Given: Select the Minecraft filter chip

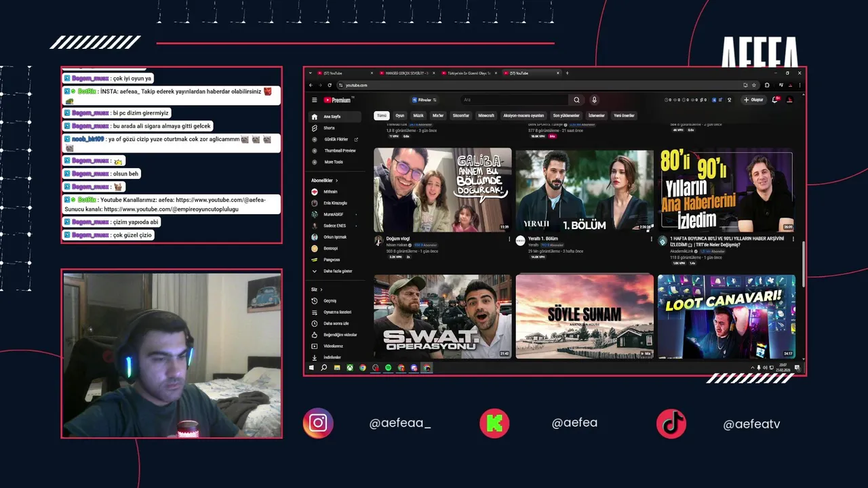Looking at the screenshot, I should tap(486, 116).
